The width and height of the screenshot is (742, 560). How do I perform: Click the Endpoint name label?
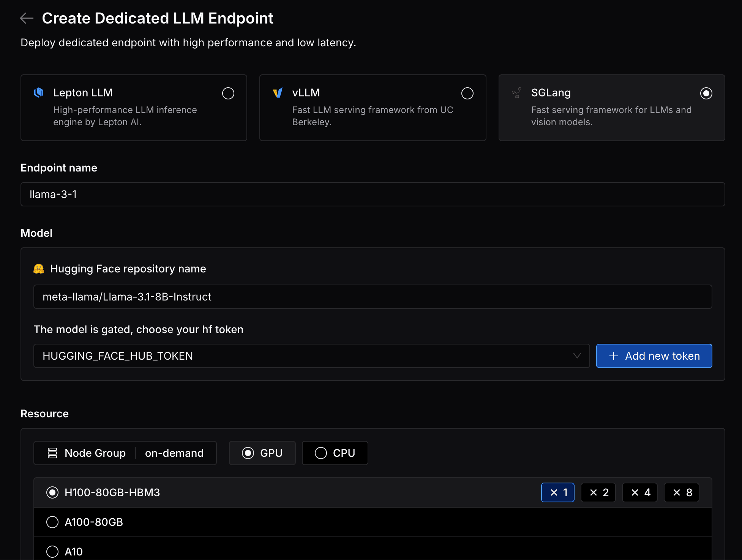click(x=59, y=168)
